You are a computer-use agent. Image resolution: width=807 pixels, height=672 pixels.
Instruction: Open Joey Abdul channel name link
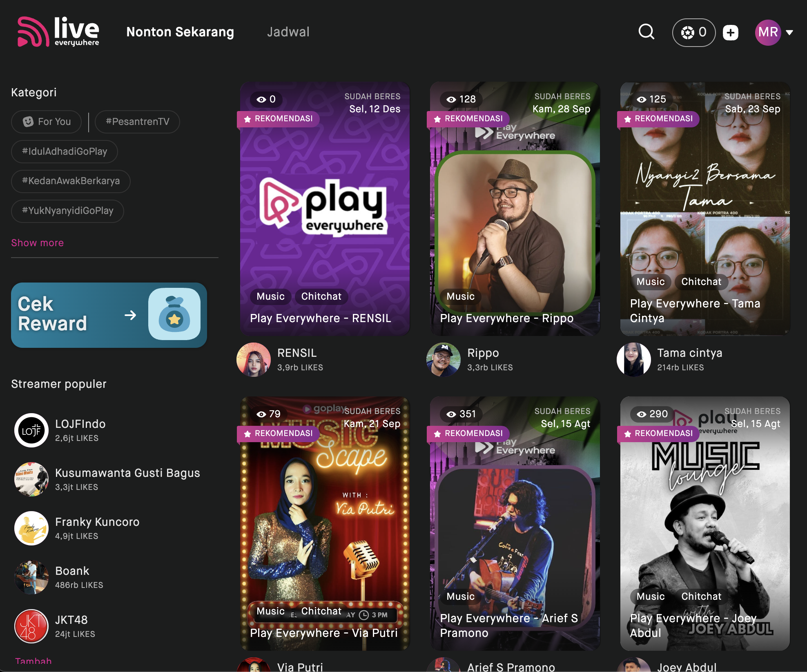point(687,667)
